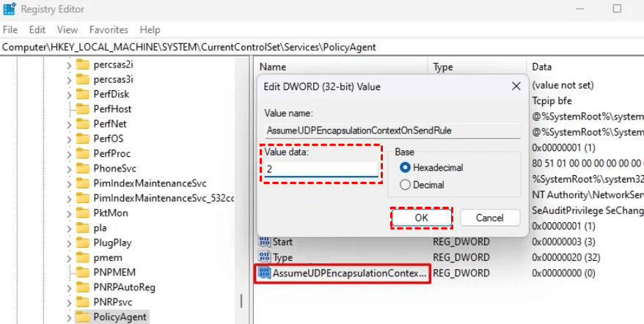Select the PNRPsvc folder icon
The width and height of the screenshot is (644, 324).
(x=83, y=302)
